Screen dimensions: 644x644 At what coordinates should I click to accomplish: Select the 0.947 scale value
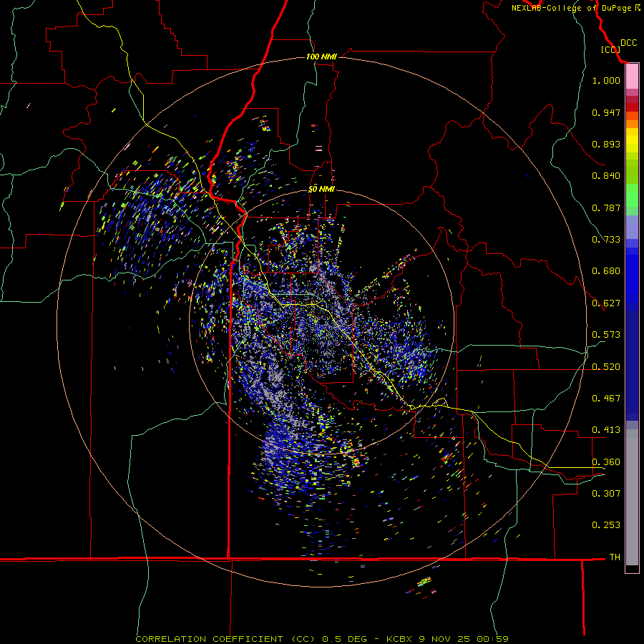pos(606,112)
